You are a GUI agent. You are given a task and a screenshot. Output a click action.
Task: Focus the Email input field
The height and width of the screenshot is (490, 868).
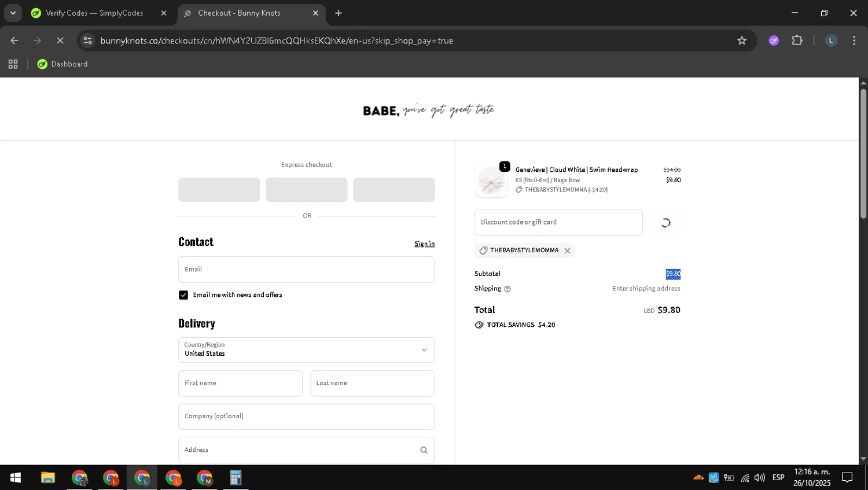tap(306, 270)
